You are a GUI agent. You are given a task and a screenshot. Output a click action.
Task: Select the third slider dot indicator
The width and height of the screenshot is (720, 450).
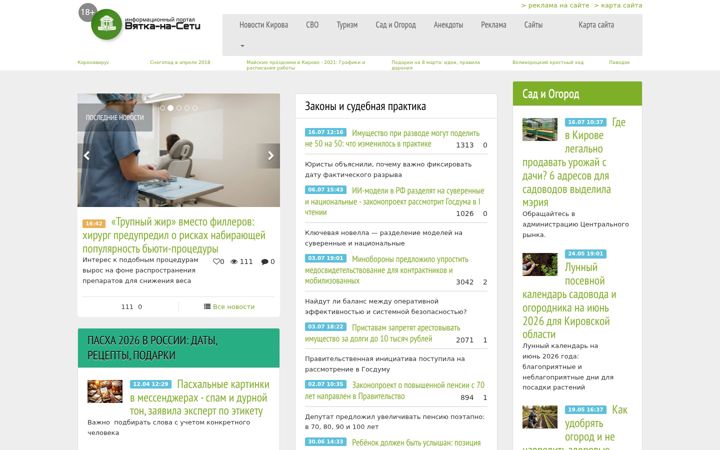click(179, 108)
